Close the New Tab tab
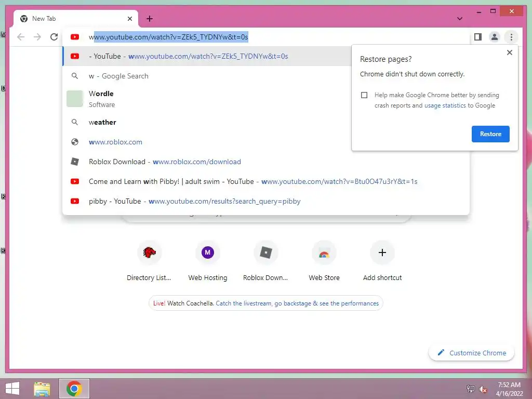The width and height of the screenshot is (532, 399). (x=129, y=19)
